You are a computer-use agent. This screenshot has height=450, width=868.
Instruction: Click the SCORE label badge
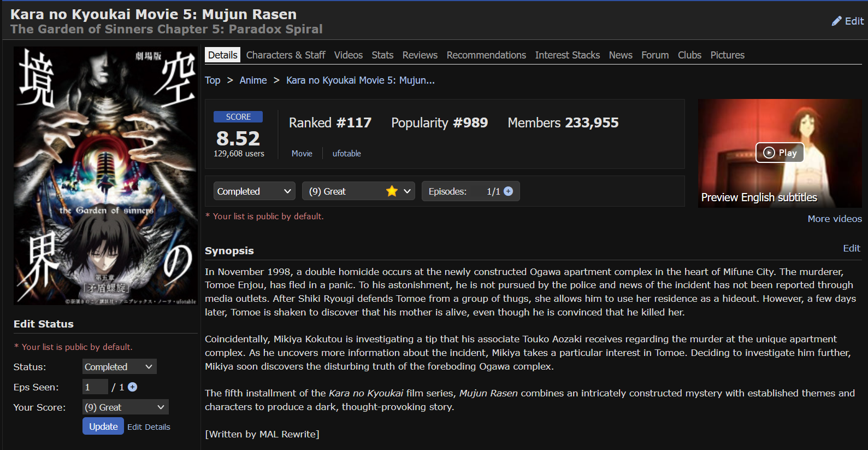click(x=238, y=116)
